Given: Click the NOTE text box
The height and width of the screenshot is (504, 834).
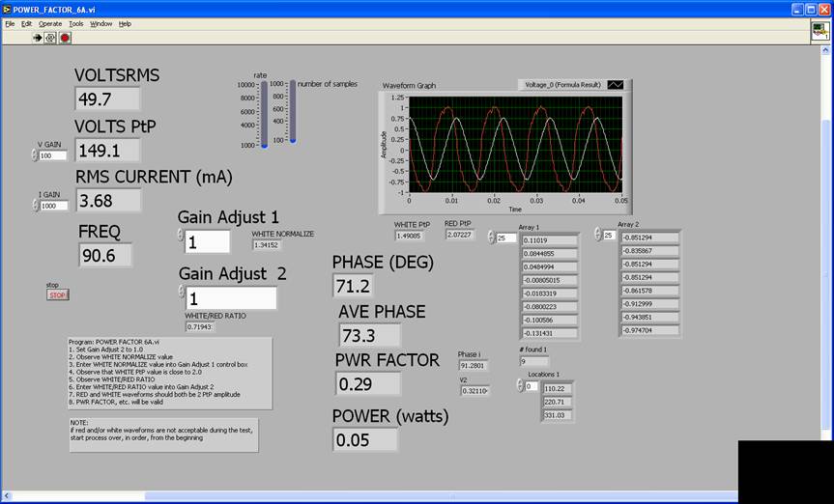Looking at the screenshot, I should (x=164, y=434).
